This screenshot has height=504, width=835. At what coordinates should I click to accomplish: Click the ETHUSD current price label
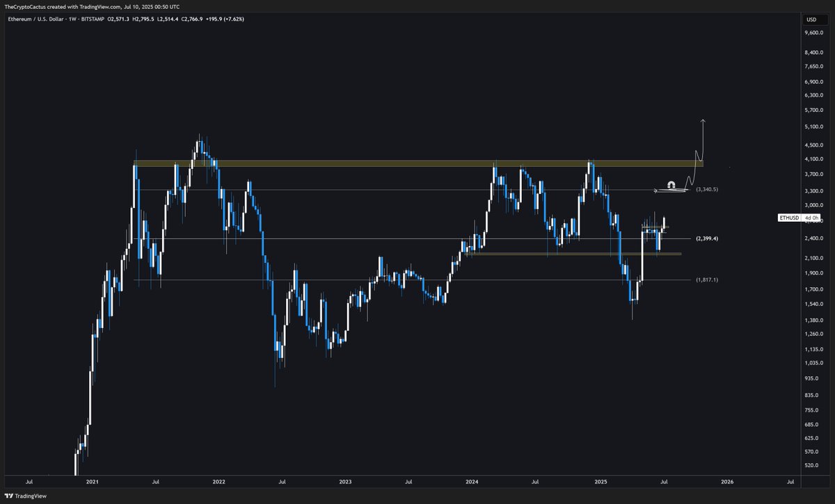(790, 218)
